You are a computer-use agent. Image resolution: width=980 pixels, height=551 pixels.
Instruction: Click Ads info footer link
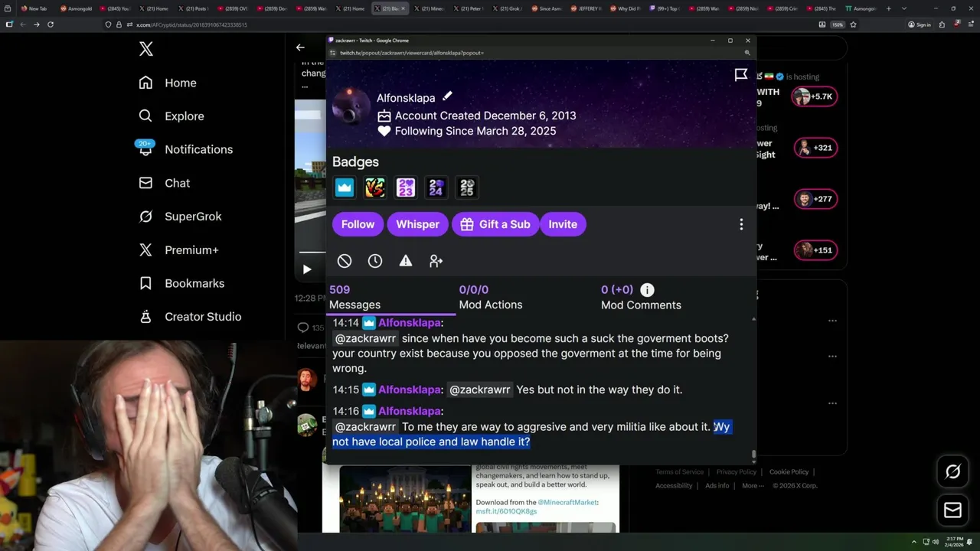pos(717,486)
